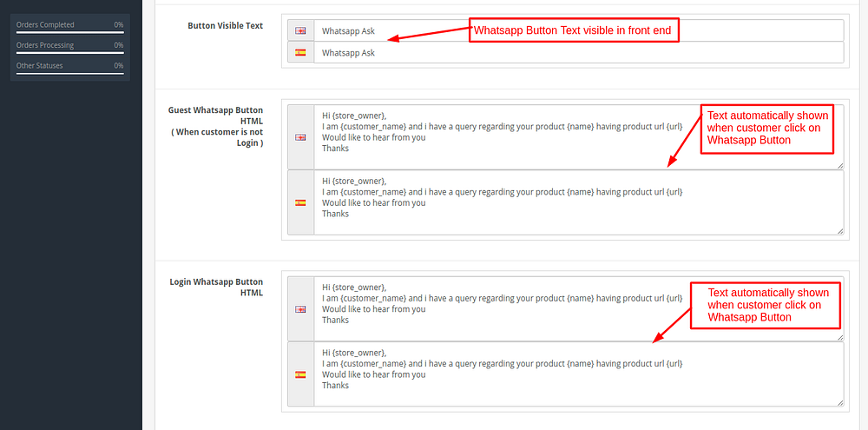
Task: Click the Guest Whatsapp Button HTML label
Action: point(216,126)
